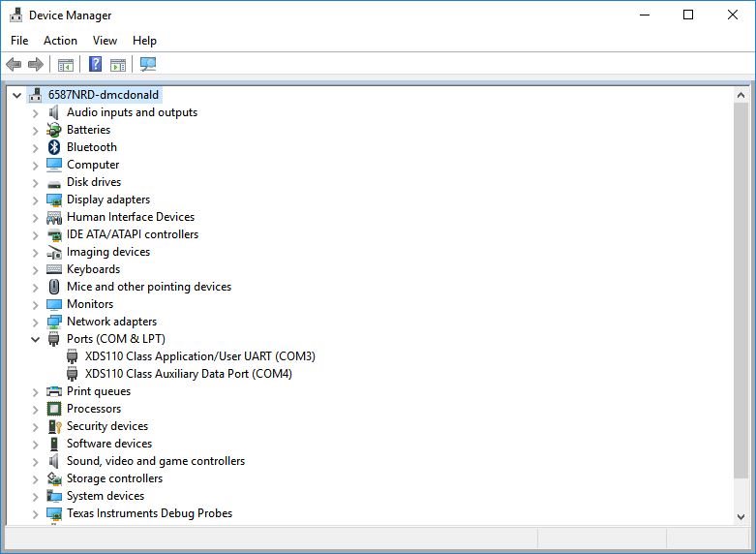Click the Forward arrow toolbar icon
Image resolution: width=756 pixels, height=554 pixels.
pos(36,64)
